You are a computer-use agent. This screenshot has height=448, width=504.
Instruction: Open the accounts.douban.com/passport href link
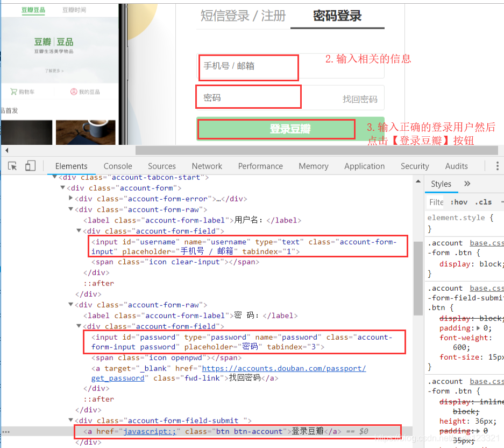click(228, 373)
